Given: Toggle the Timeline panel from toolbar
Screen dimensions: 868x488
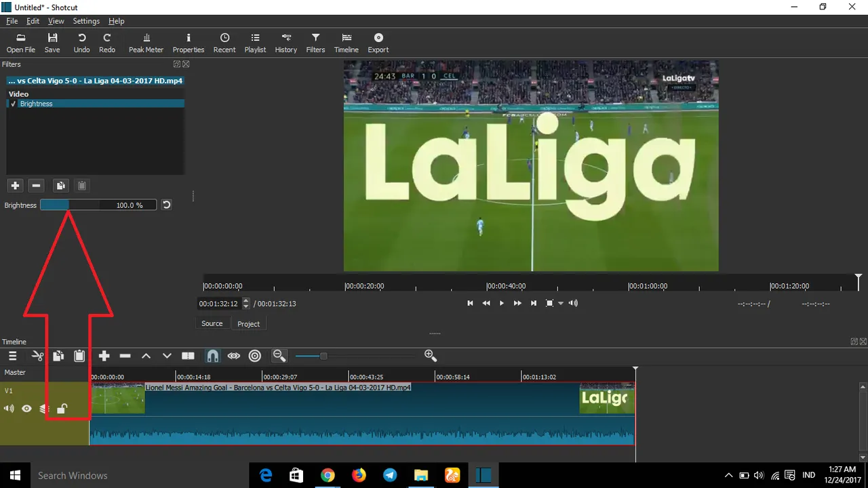Looking at the screenshot, I should (x=347, y=43).
